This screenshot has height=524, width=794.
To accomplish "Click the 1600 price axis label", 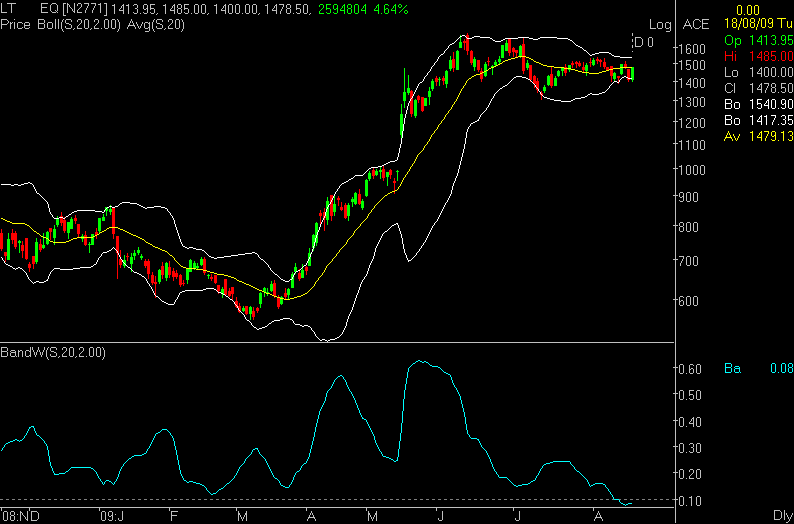I will [693, 49].
